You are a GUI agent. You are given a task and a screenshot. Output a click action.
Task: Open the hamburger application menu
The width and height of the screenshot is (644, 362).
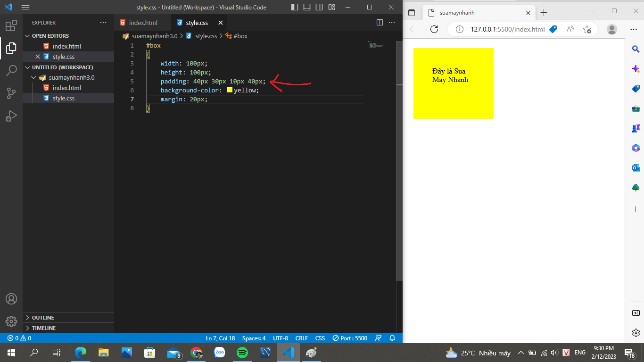click(25, 7)
